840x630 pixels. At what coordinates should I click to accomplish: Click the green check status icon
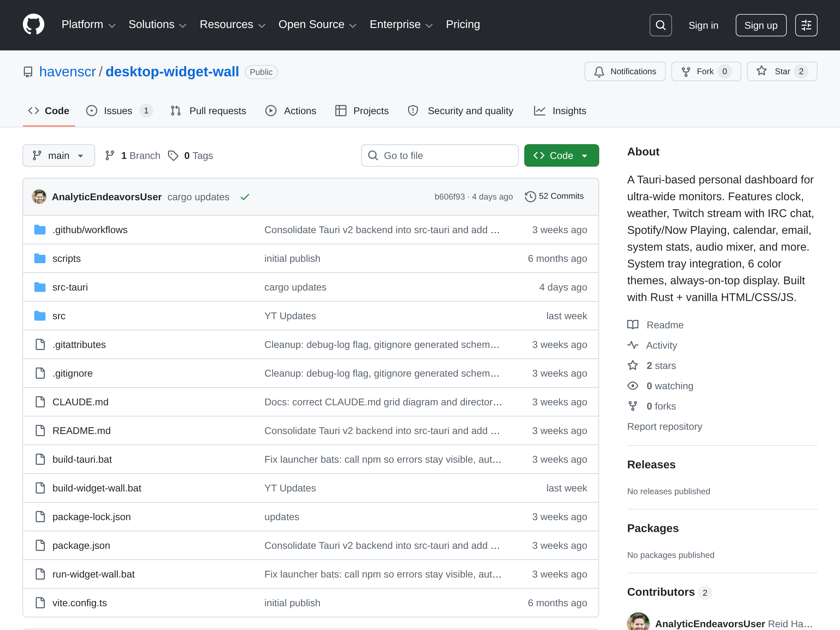pyautogui.click(x=245, y=197)
